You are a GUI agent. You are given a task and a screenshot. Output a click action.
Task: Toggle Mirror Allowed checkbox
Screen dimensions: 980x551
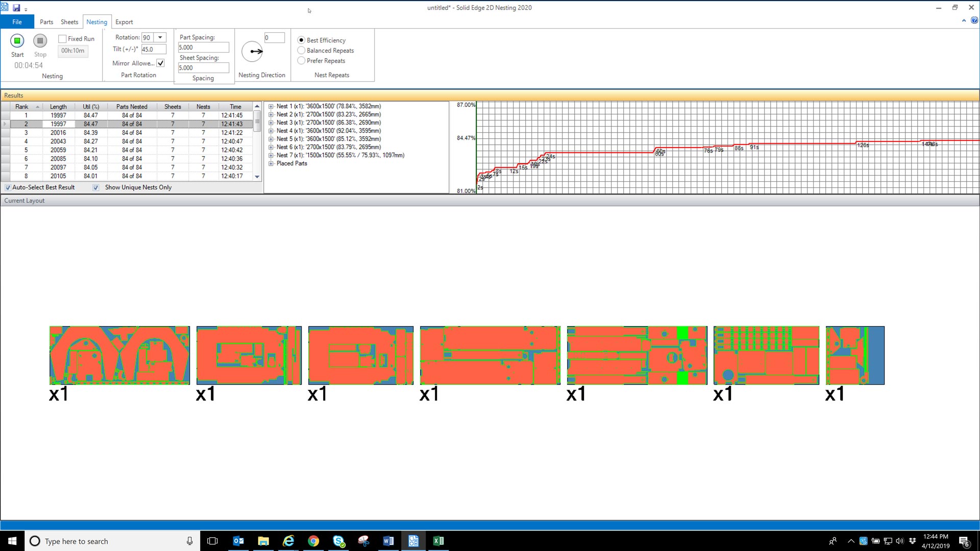(x=161, y=63)
